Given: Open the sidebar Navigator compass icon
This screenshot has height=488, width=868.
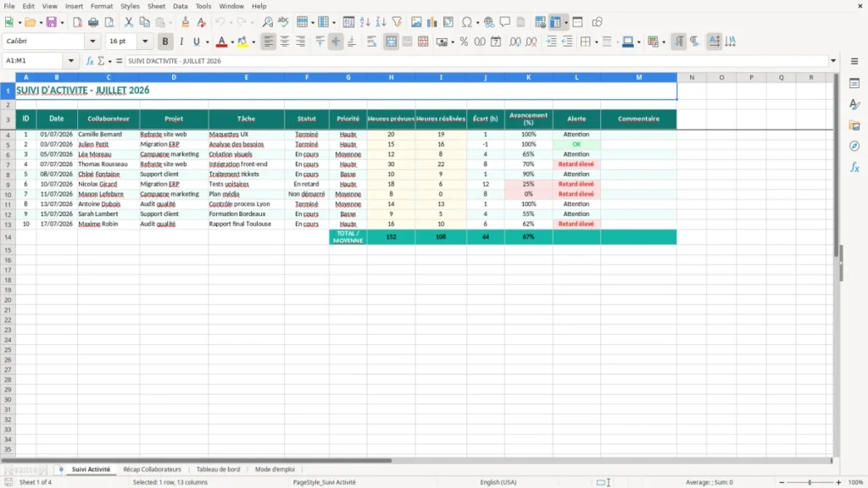Looking at the screenshot, I should (x=854, y=146).
